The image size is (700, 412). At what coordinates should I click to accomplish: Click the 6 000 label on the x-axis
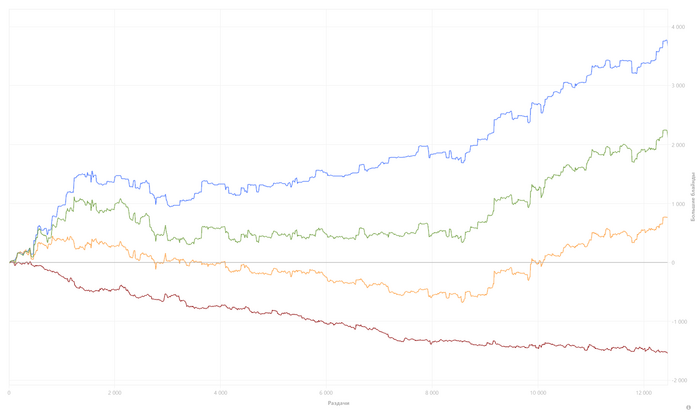tap(326, 391)
